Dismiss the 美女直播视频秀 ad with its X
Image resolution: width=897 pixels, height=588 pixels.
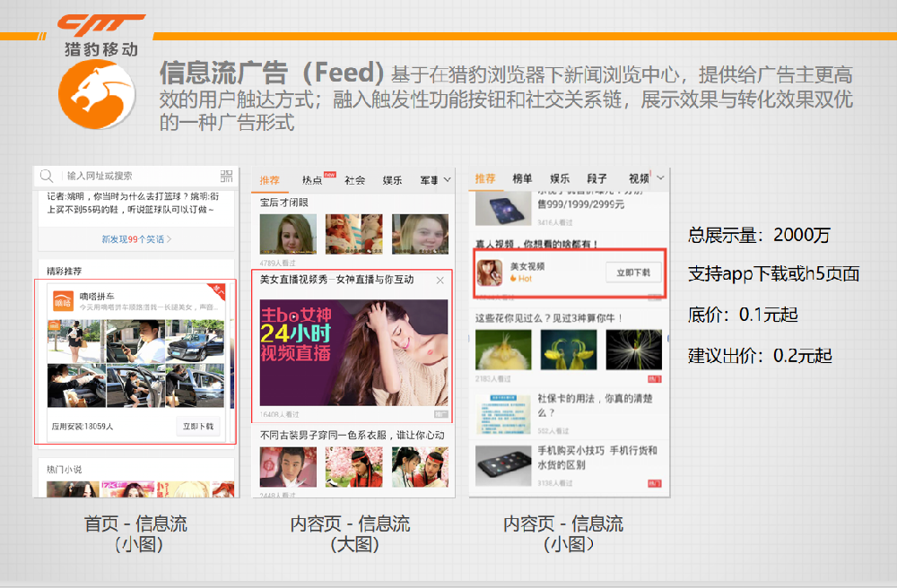tap(440, 280)
